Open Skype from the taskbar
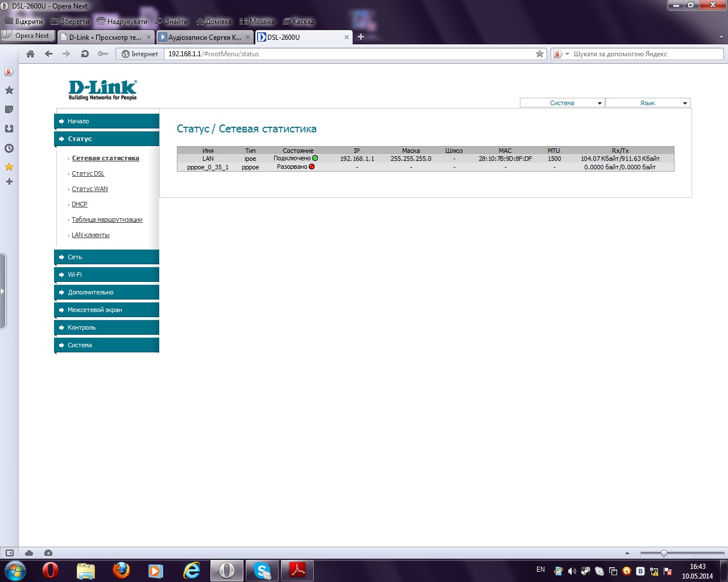The image size is (728, 582). [262, 570]
